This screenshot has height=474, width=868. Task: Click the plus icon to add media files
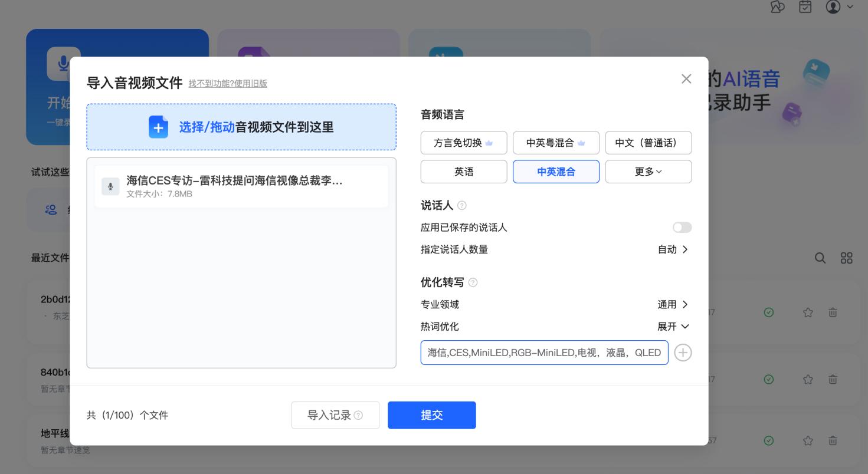[158, 127]
